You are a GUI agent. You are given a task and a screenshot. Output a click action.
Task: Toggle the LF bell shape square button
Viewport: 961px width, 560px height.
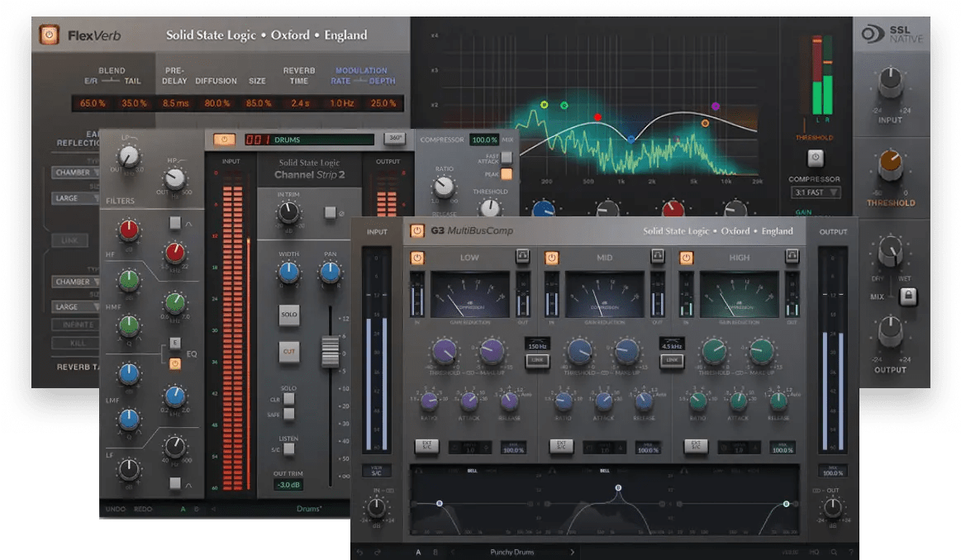pyautogui.click(x=174, y=483)
